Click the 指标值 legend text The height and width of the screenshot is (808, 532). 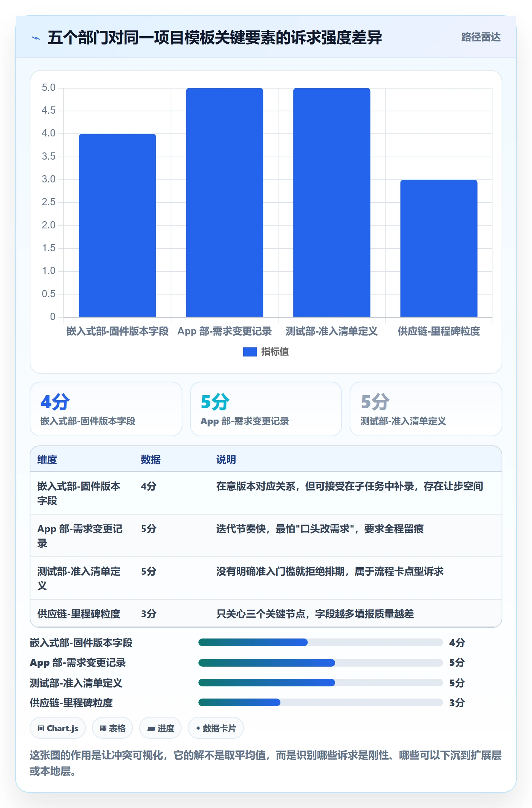point(275,352)
